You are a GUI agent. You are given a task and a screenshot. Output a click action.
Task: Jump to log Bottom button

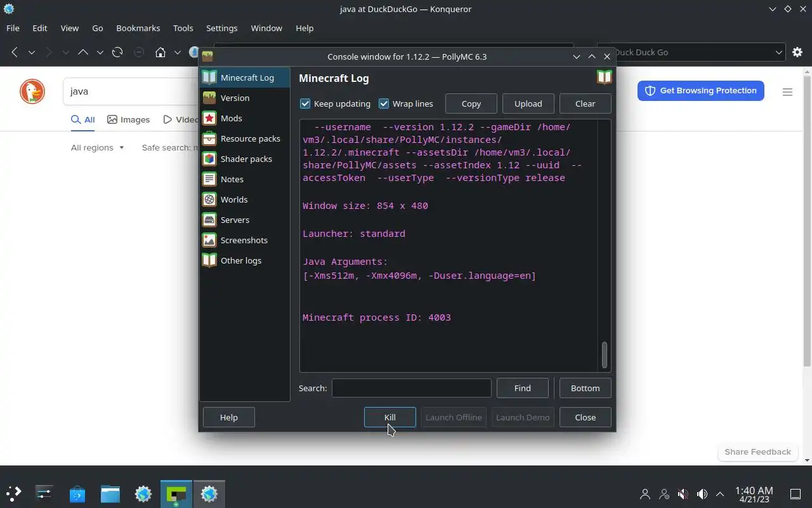click(x=586, y=388)
